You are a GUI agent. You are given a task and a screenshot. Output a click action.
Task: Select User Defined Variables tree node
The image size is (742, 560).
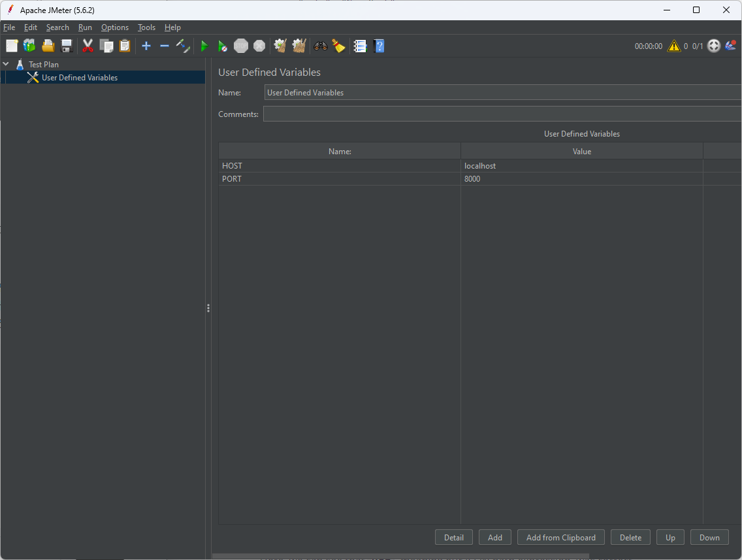[x=80, y=78]
